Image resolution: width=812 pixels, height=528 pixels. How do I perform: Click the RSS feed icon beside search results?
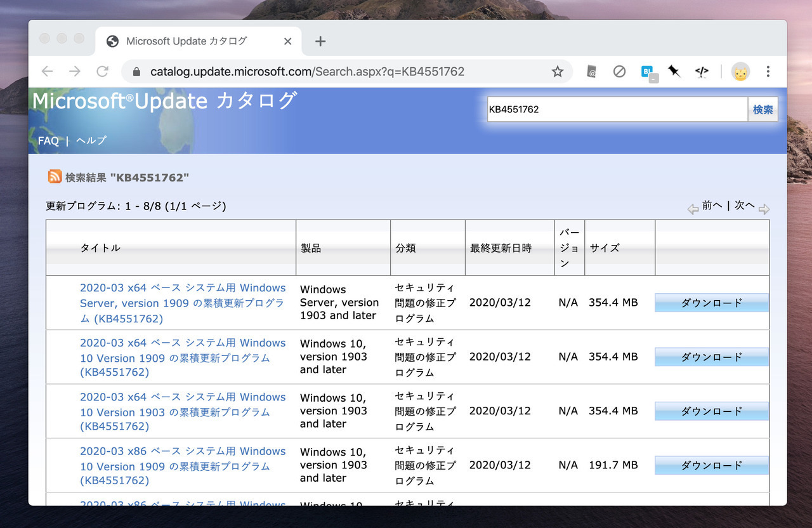[55, 177]
